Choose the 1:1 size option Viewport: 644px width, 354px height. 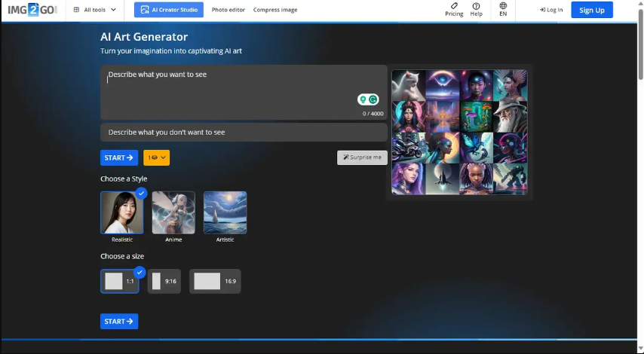pos(120,281)
